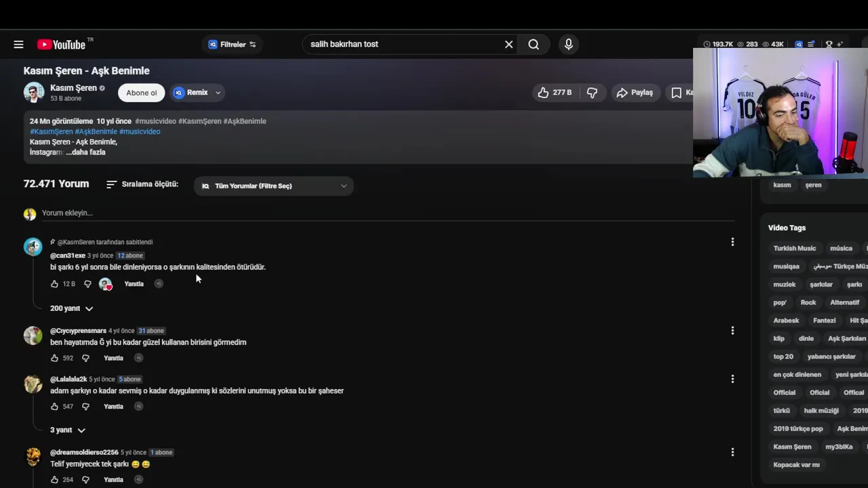Select the en çok dinlenen tag
Image resolution: width=868 pixels, height=488 pixels.
click(x=797, y=375)
